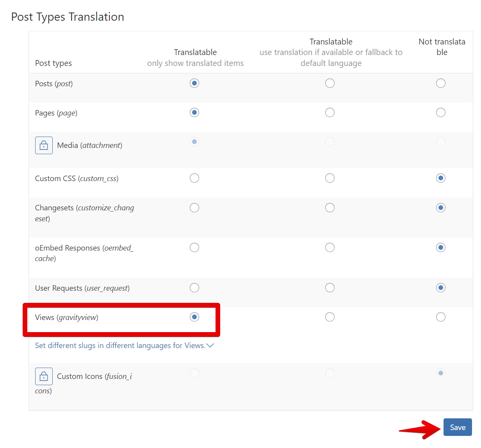This screenshot has width=481, height=448.
Task: Click the 'Pages (page)' row label
Action: [56, 113]
